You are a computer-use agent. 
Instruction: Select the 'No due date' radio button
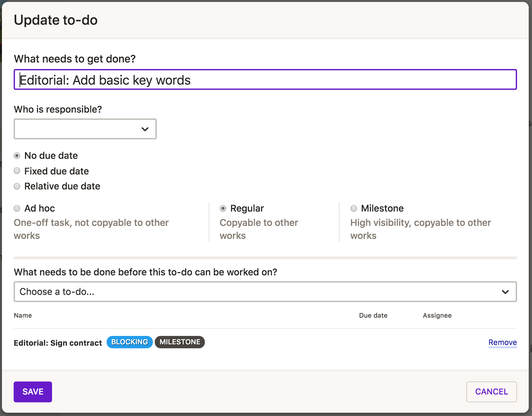point(17,156)
